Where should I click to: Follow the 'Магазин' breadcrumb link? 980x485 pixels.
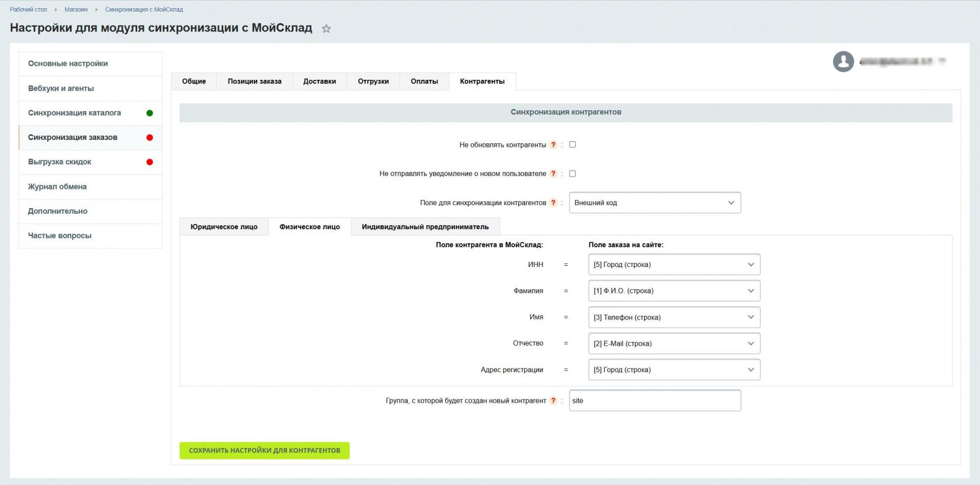pyautogui.click(x=76, y=9)
